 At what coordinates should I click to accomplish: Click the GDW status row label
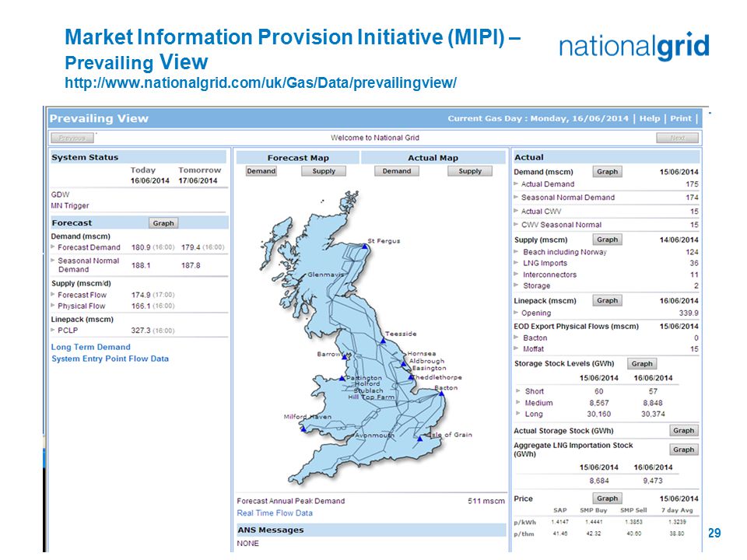point(60,194)
